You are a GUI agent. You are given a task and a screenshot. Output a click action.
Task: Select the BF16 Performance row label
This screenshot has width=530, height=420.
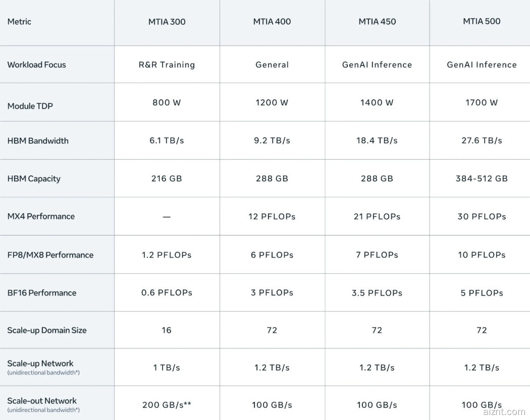click(x=42, y=292)
